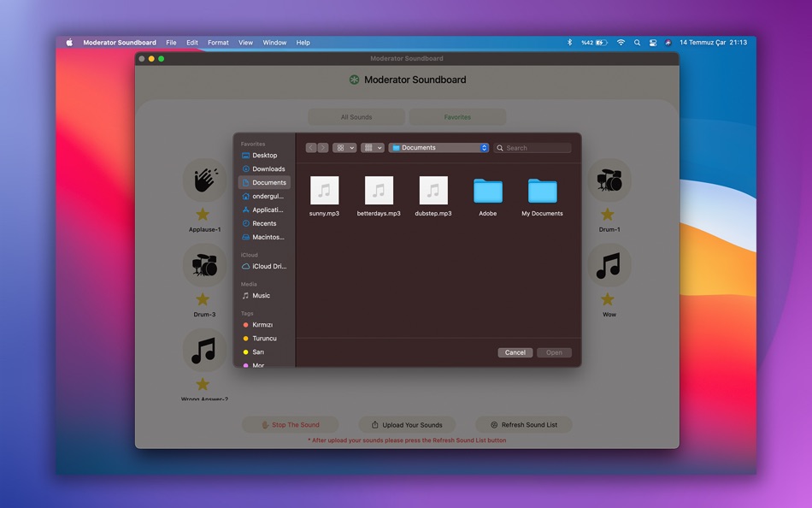Select the ondergul home folder in sidebar
This screenshot has height=508, width=812.
264,196
